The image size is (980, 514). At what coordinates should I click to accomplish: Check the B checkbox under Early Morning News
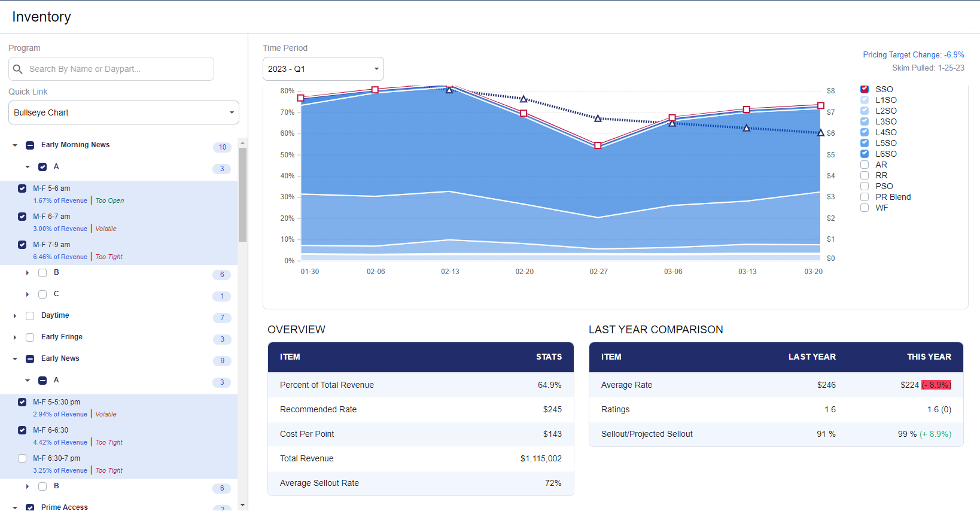click(42, 273)
